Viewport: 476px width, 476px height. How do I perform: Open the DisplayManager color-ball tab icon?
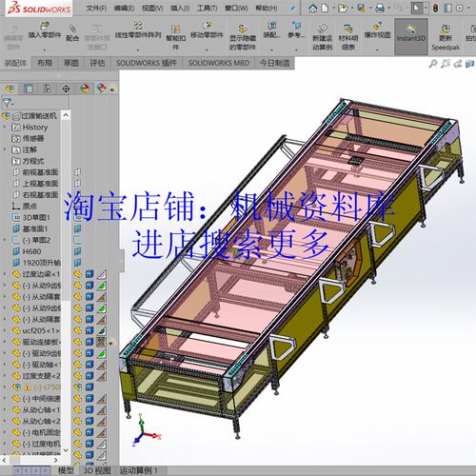click(x=85, y=89)
